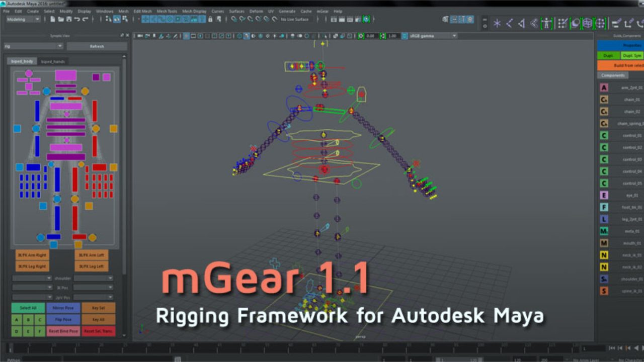Expand the Components section header
The image size is (644, 362).
(613, 75)
